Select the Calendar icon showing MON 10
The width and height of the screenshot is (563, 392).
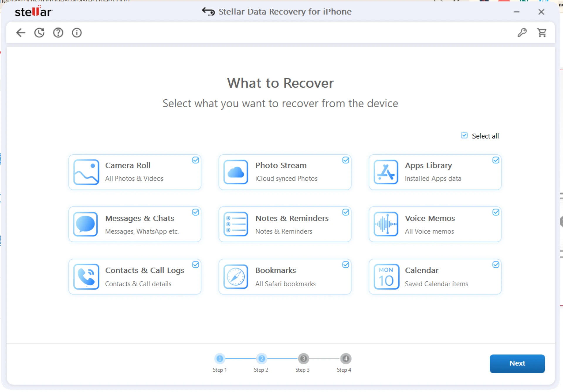point(386,276)
